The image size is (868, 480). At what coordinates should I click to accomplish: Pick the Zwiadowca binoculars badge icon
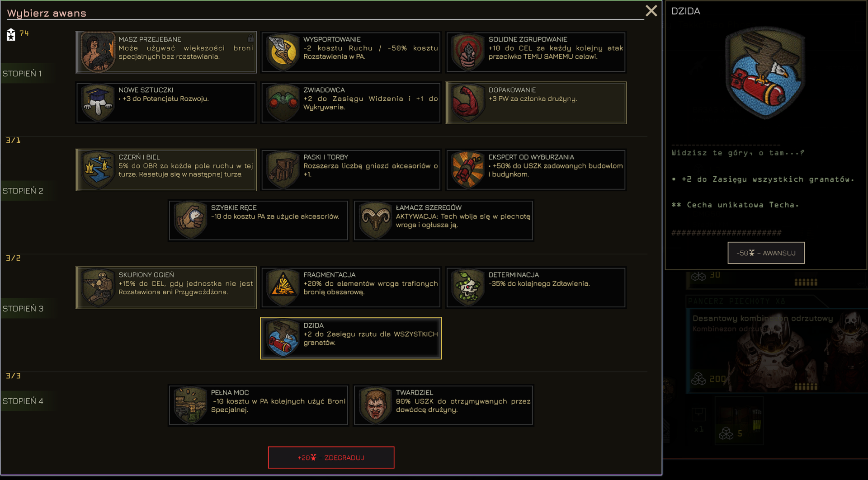[283, 103]
